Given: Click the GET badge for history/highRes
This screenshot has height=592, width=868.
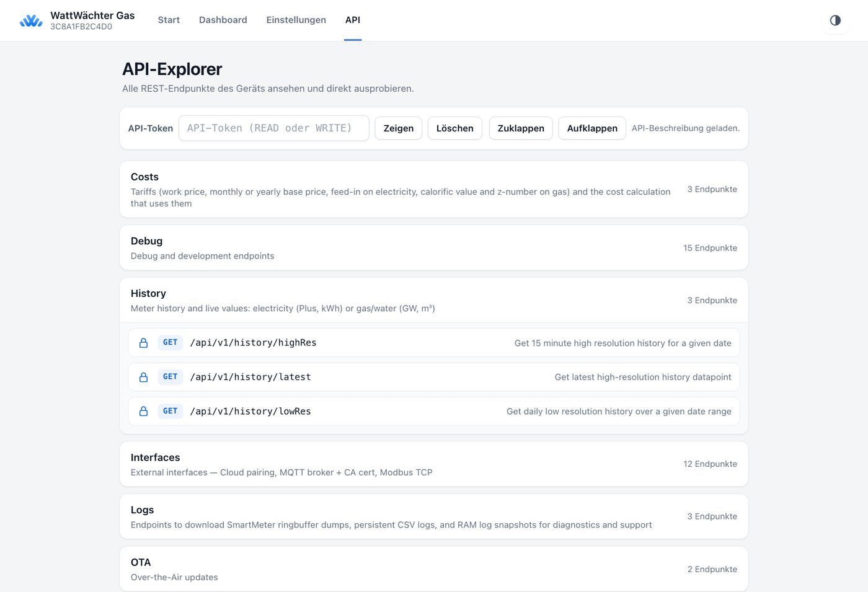Looking at the screenshot, I should click(170, 342).
